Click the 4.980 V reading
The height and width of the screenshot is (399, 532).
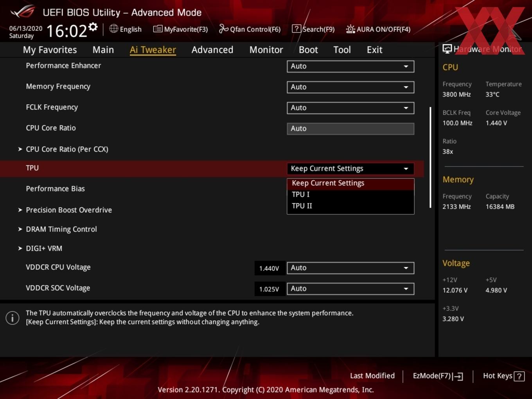point(496,290)
